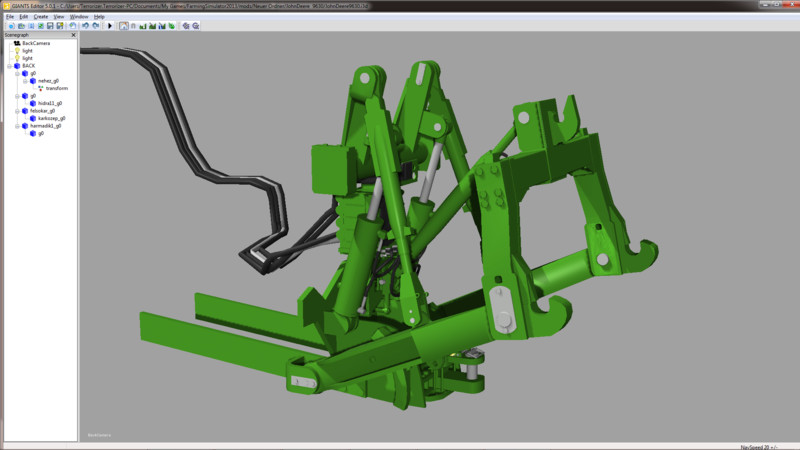Click the Save As floppy icon
This screenshot has height=450, width=800.
click(x=60, y=26)
